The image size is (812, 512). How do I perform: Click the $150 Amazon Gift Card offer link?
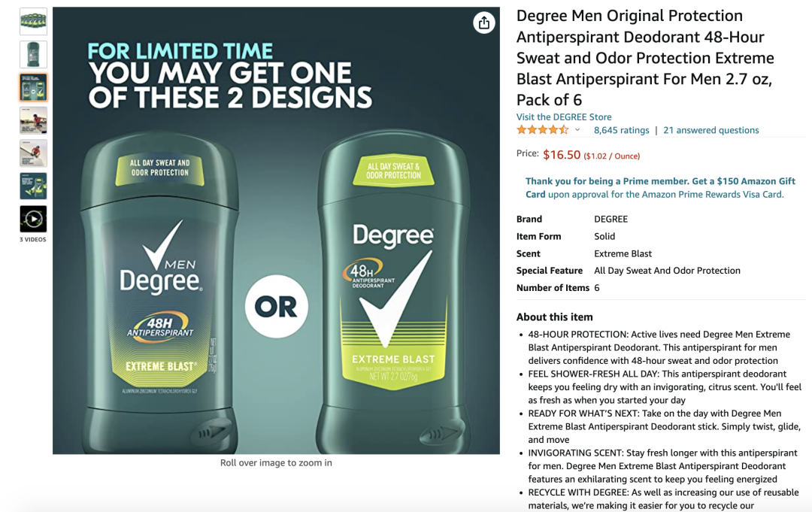(660, 187)
